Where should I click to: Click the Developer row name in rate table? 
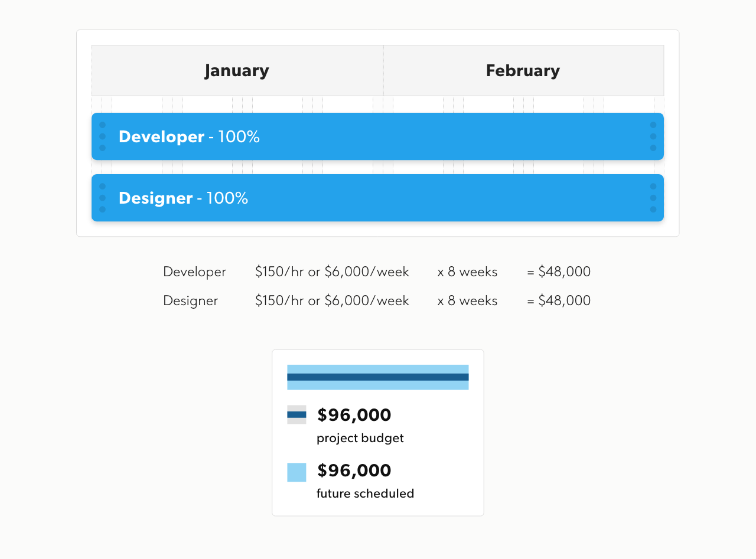pyautogui.click(x=194, y=272)
